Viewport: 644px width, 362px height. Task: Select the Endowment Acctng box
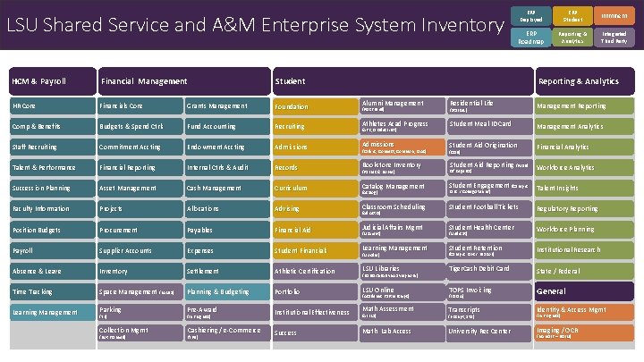pyautogui.click(x=227, y=147)
